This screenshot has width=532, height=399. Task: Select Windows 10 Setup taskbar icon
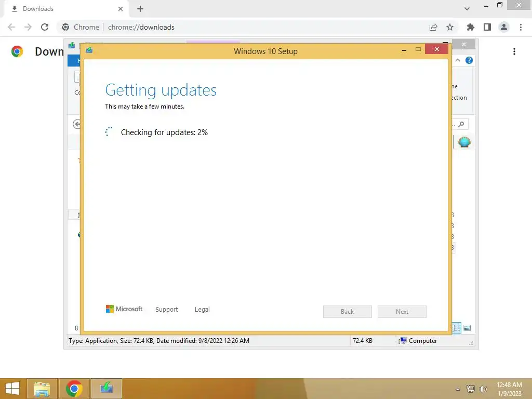107,389
